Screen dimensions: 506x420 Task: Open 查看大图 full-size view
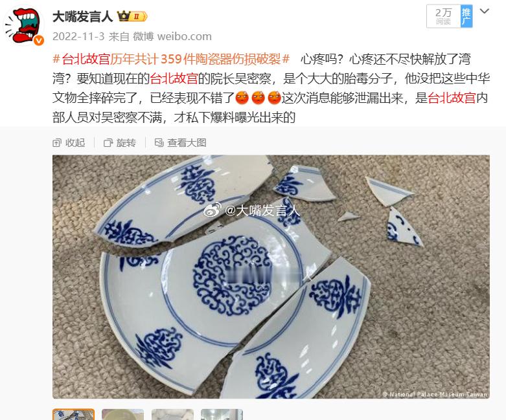click(180, 142)
